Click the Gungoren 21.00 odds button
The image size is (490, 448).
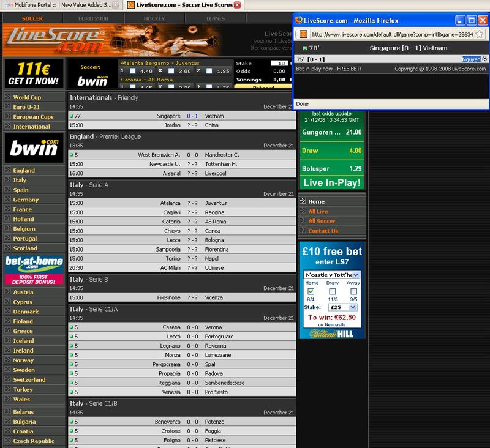click(332, 132)
